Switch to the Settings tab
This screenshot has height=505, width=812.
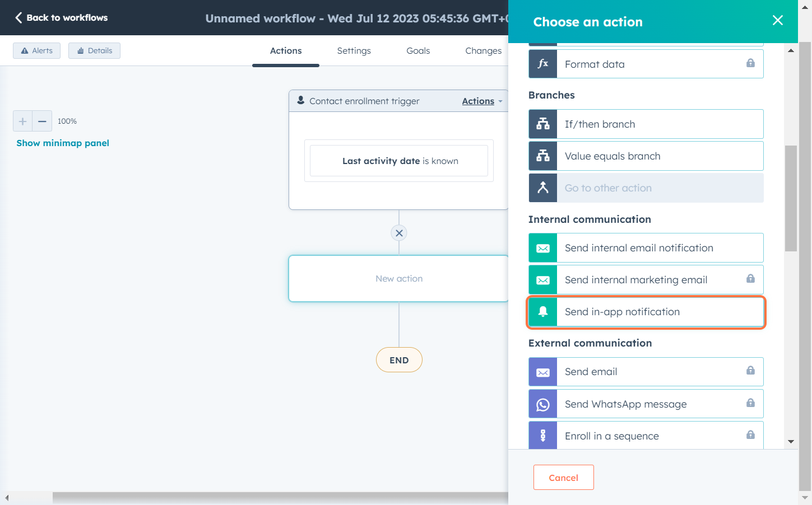point(354,51)
